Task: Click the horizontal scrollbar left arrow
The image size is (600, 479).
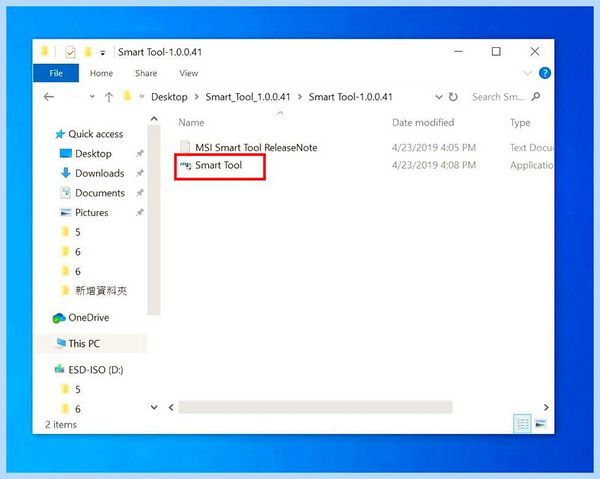Action: click(171, 407)
